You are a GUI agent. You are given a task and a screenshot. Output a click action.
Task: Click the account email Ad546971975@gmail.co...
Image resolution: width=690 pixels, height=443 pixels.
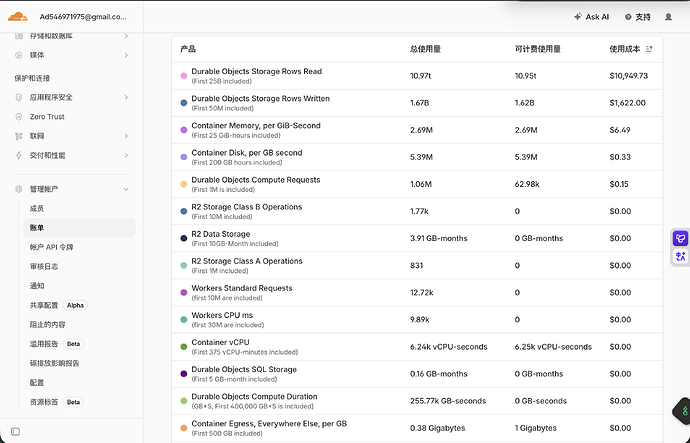tap(83, 17)
